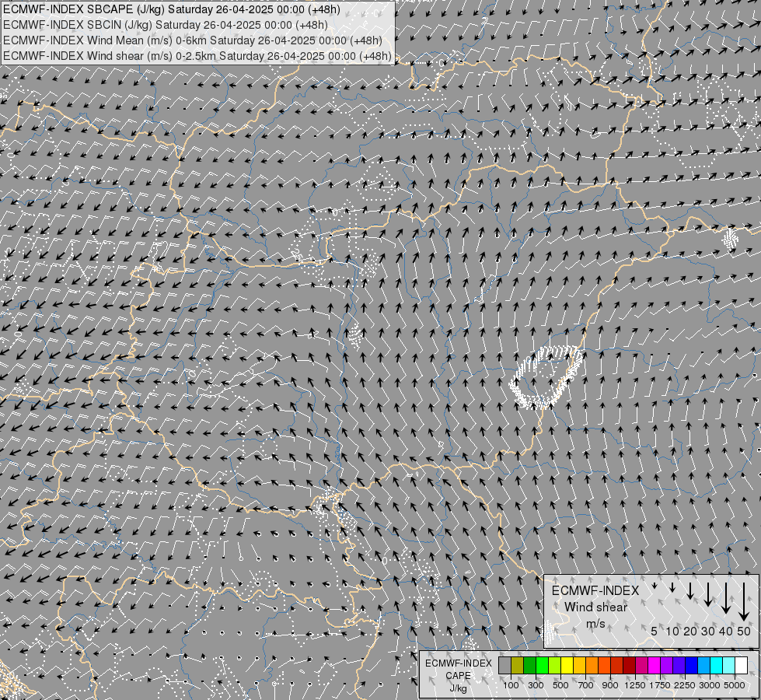Click the 100 tick label on CAPE scale
This screenshot has height=700, width=761.
click(x=511, y=685)
